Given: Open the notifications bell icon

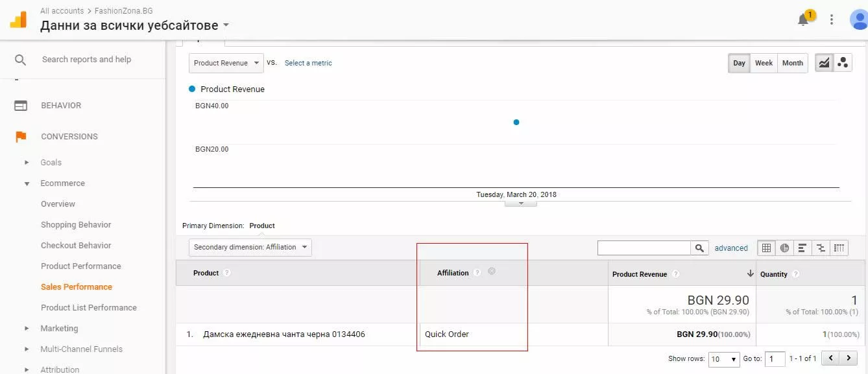Looking at the screenshot, I should (x=803, y=19).
